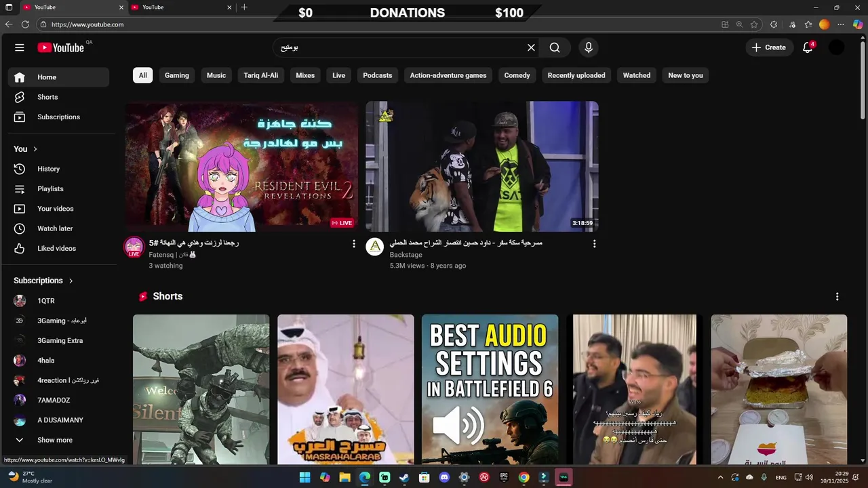Screen dimensions: 868x488
Task: Open the 3Gaming Extra channel subscription
Action: click(58, 340)
